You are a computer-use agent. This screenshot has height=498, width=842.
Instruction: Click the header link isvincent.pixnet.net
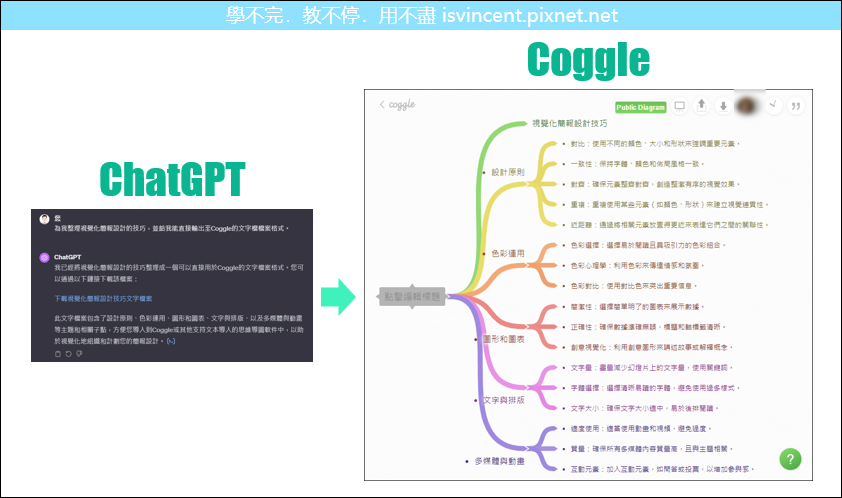coord(530,16)
